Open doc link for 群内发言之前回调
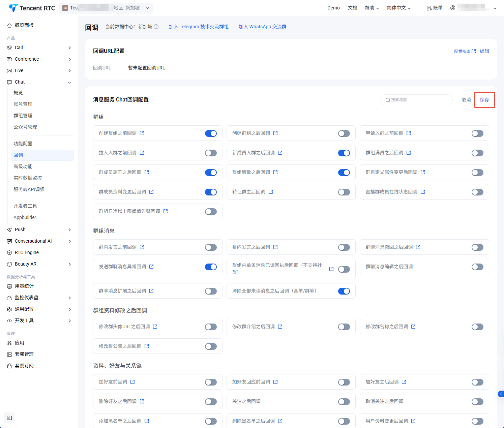Image resolution: width=504 pixels, height=428 pixels. pyautogui.click(x=142, y=247)
